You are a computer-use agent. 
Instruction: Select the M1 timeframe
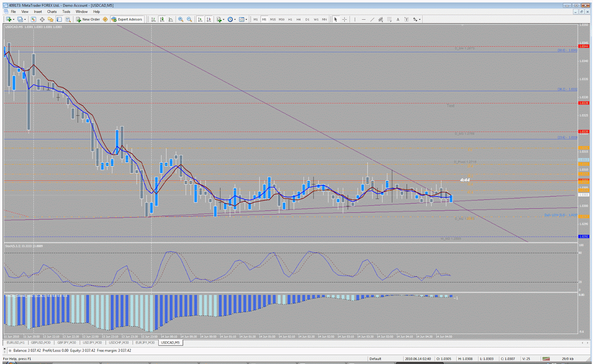tap(255, 19)
